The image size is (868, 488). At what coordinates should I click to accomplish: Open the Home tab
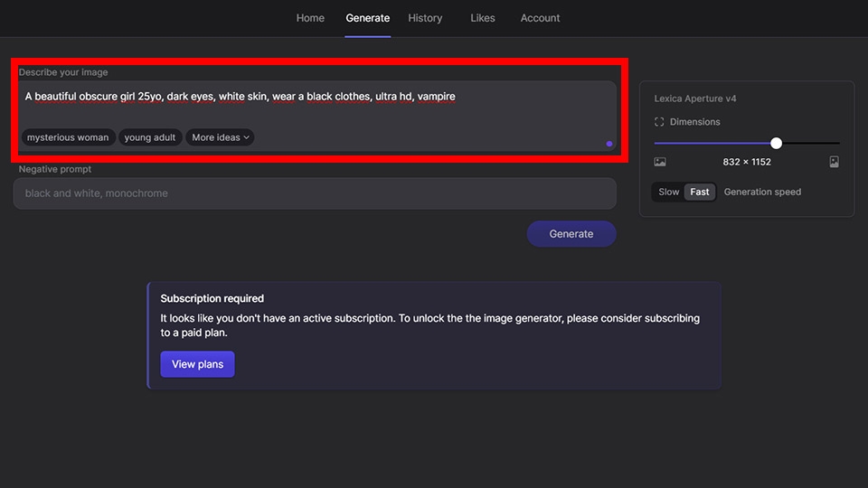click(x=310, y=18)
